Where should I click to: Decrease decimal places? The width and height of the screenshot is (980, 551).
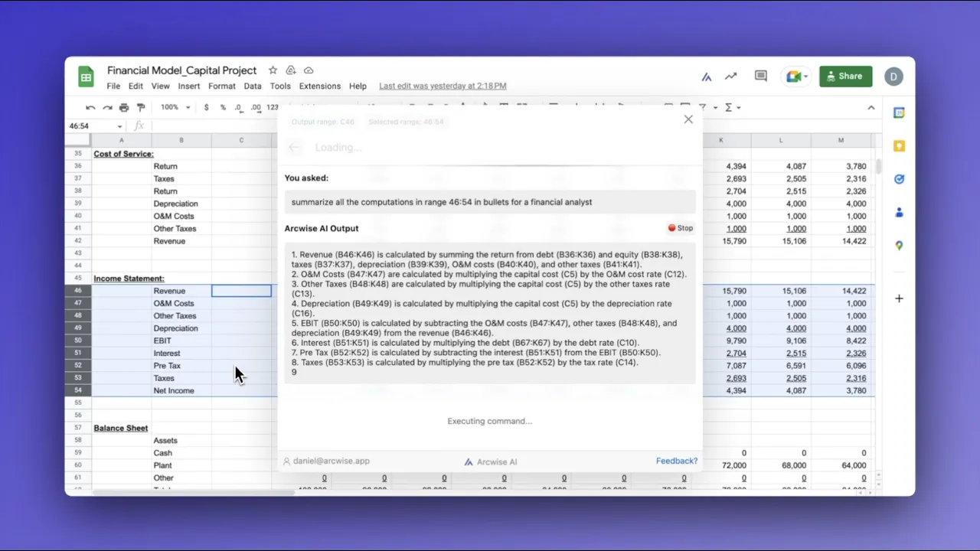click(x=239, y=107)
